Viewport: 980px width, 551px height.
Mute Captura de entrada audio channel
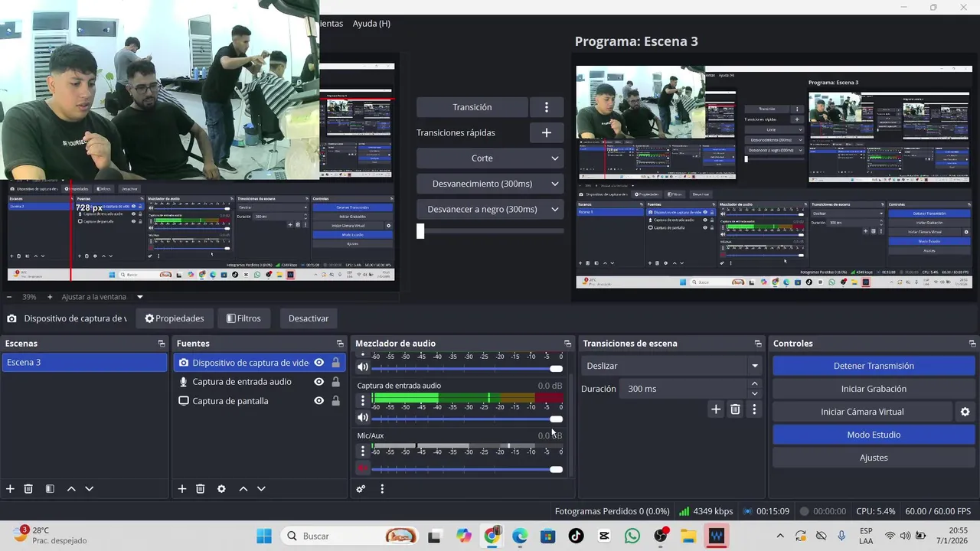click(x=363, y=418)
